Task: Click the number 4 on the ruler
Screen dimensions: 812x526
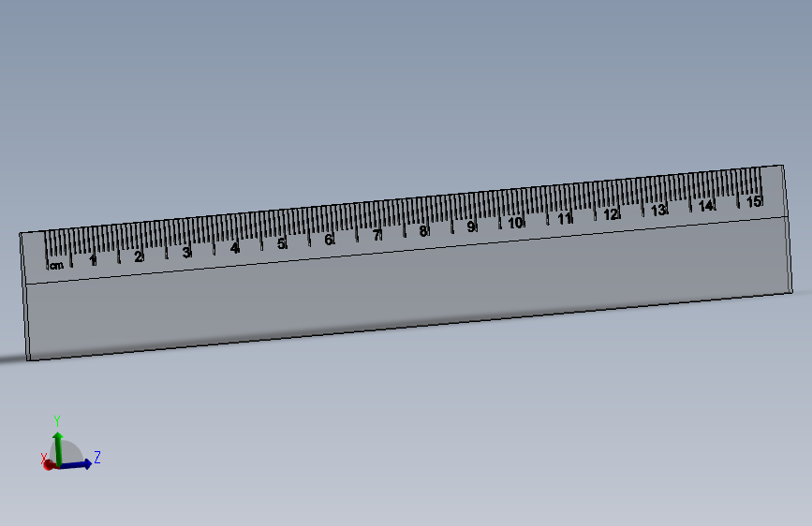Action: coord(234,248)
